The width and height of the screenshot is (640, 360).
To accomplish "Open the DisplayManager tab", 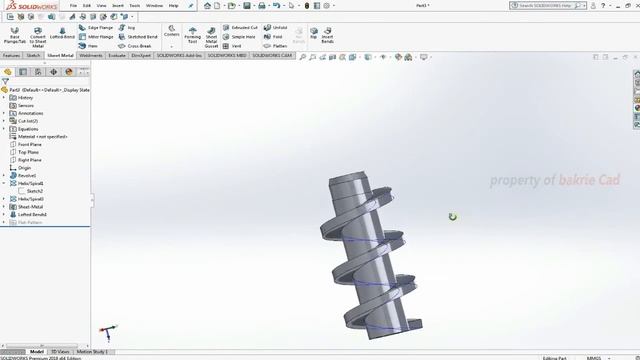I will click(69, 72).
